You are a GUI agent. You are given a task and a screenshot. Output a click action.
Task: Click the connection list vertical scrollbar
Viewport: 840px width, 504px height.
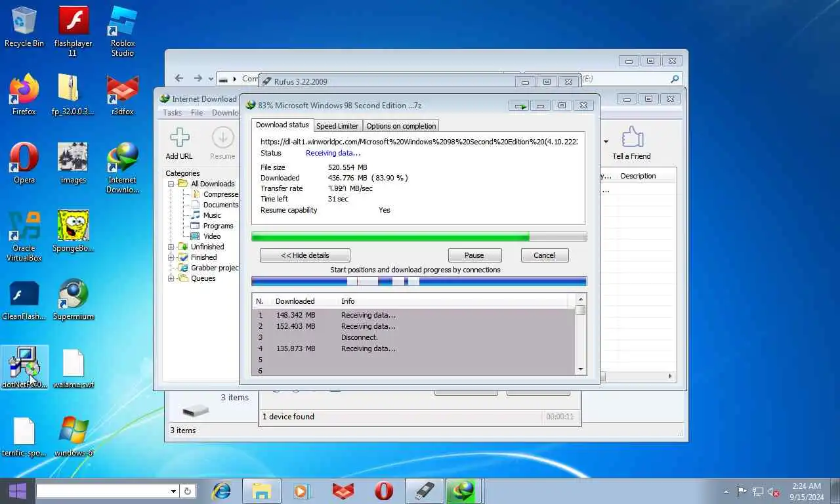pos(581,335)
